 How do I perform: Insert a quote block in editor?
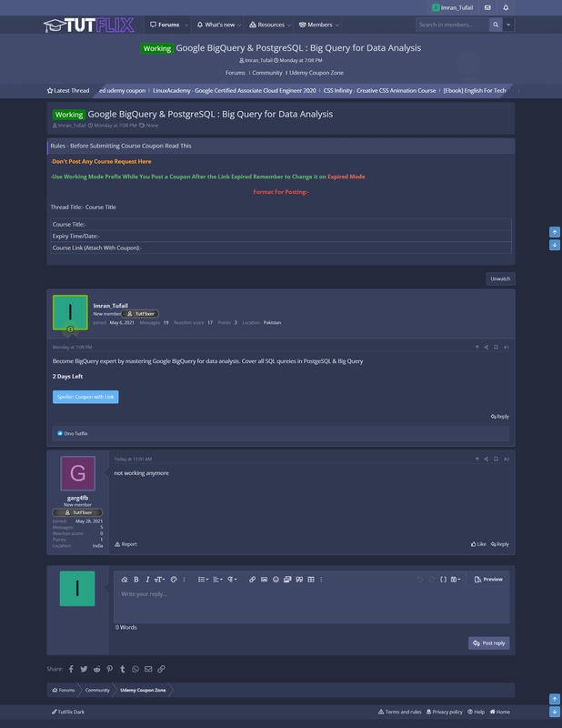tap(299, 579)
